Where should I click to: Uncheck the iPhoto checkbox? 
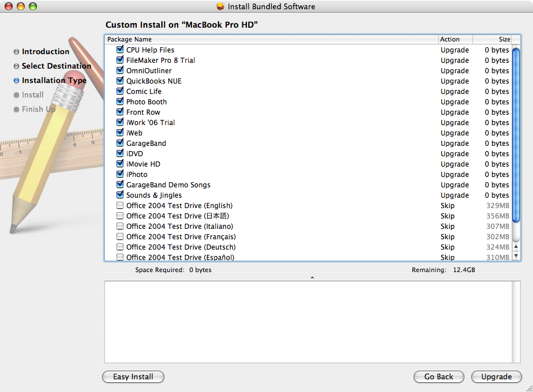[119, 174]
